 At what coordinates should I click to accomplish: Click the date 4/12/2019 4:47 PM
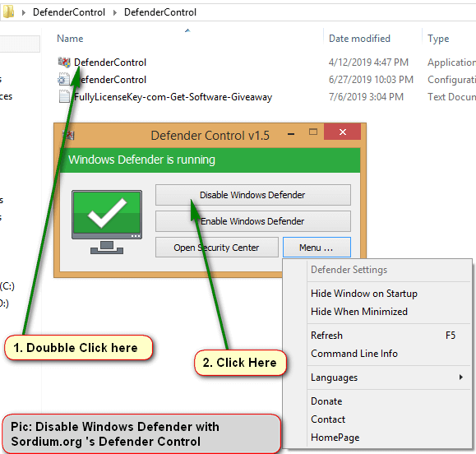[x=368, y=63]
